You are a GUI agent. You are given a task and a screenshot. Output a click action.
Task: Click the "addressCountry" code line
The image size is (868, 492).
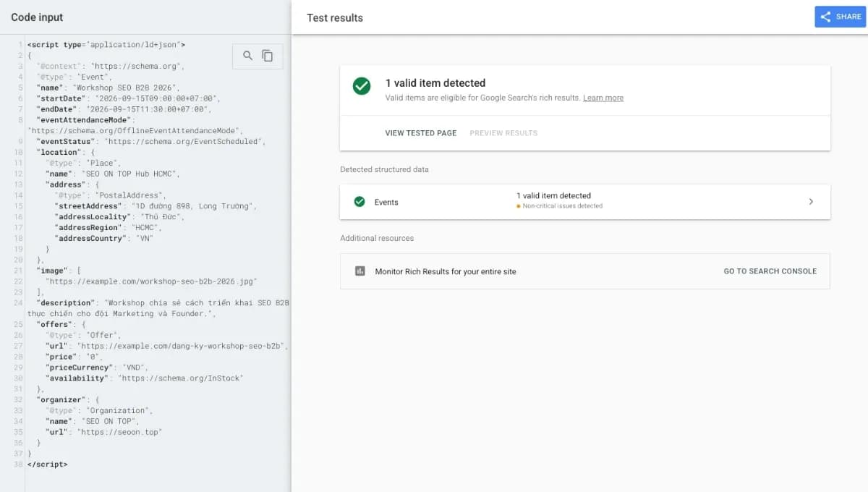tap(103, 238)
